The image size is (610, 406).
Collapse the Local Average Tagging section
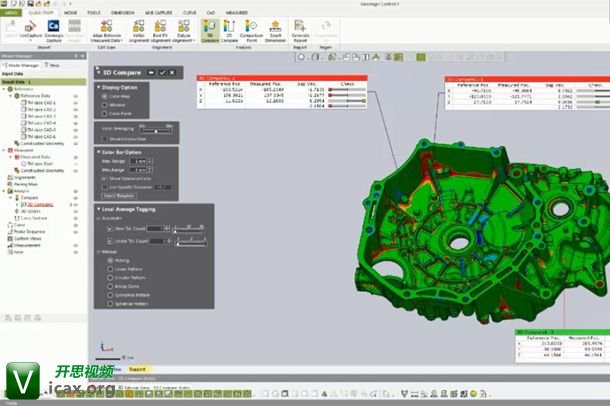(x=98, y=208)
